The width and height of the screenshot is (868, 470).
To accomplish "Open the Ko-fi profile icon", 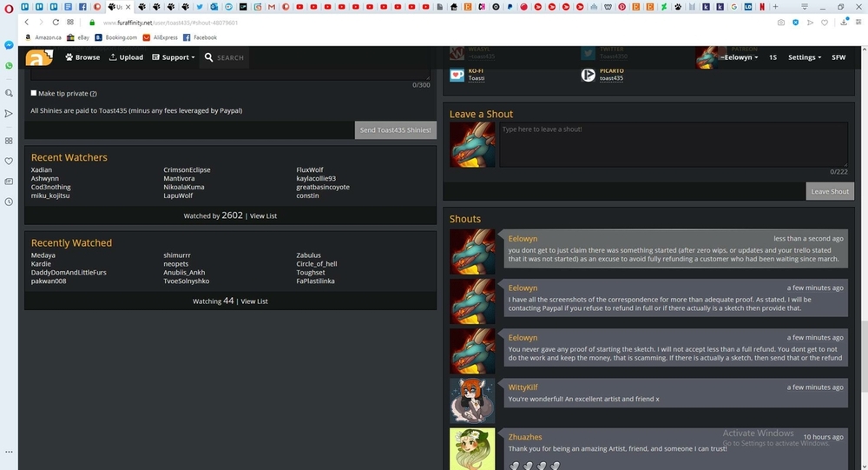I will click(x=457, y=75).
